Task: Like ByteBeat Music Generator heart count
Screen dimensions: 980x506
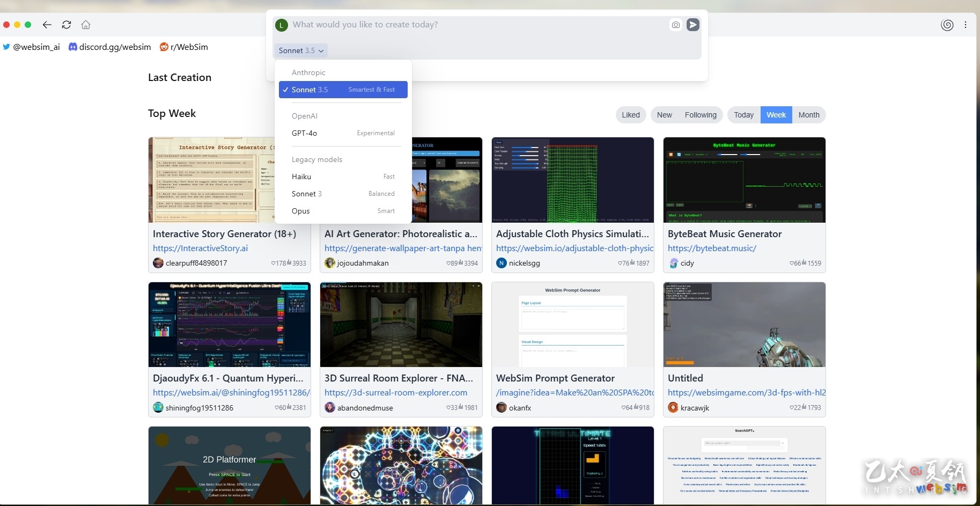Action: coord(795,263)
